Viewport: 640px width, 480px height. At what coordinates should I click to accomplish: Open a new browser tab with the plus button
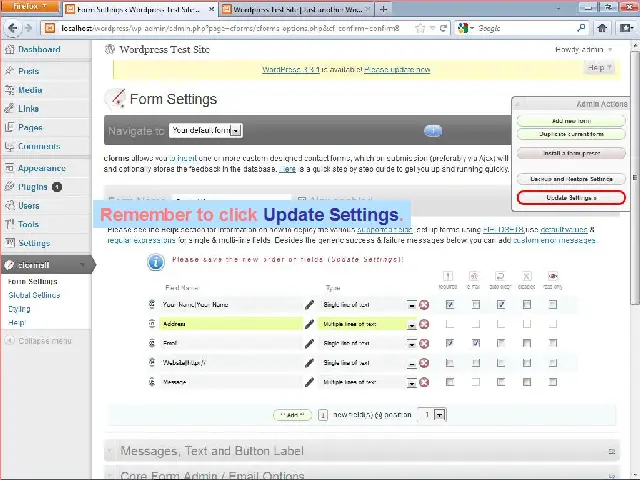coord(383,9)
